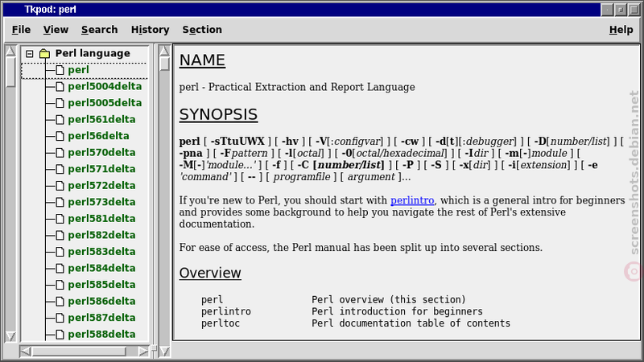Click the tree horizontal scroll-left arrow
Screen dimensions: 644x362
point(25,352)
